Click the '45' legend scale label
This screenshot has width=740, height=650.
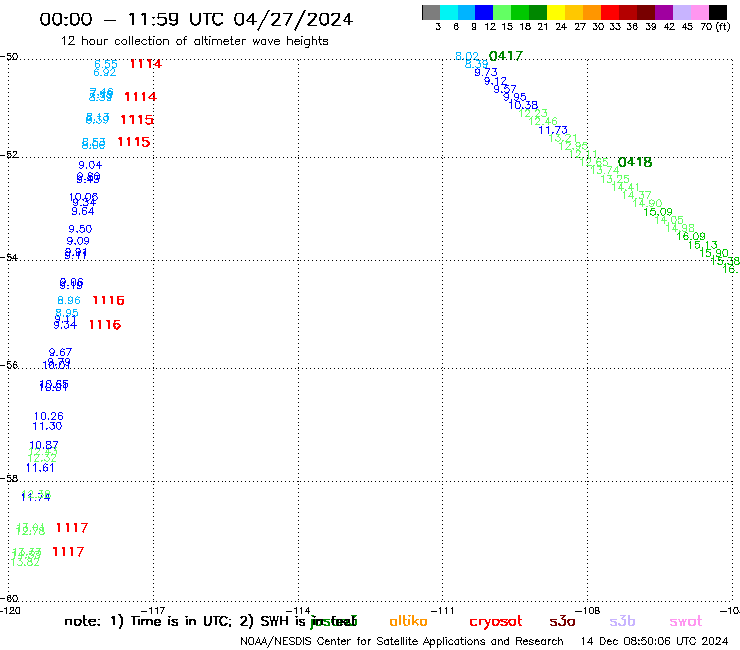pos(687,26)
